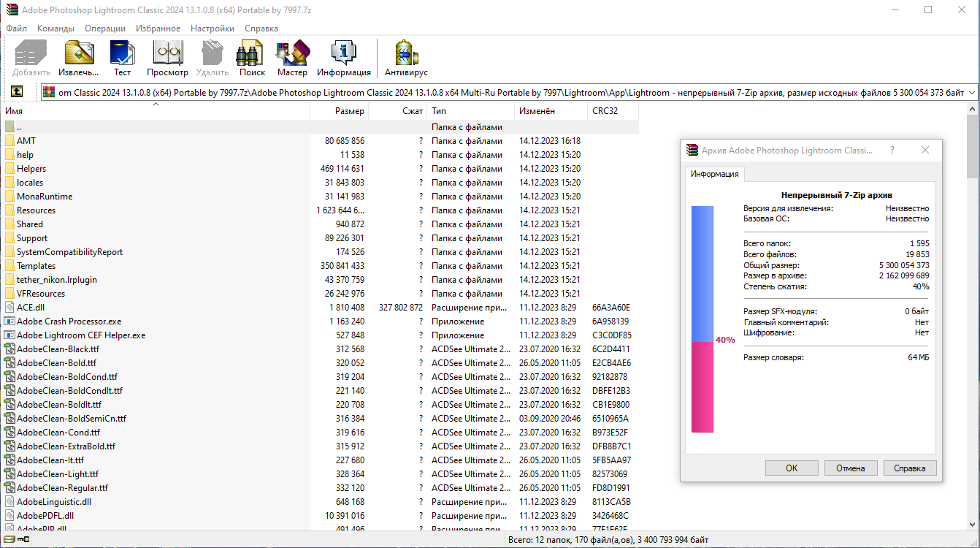
Task: Open the Файл menu
Action: click(16, 28)
